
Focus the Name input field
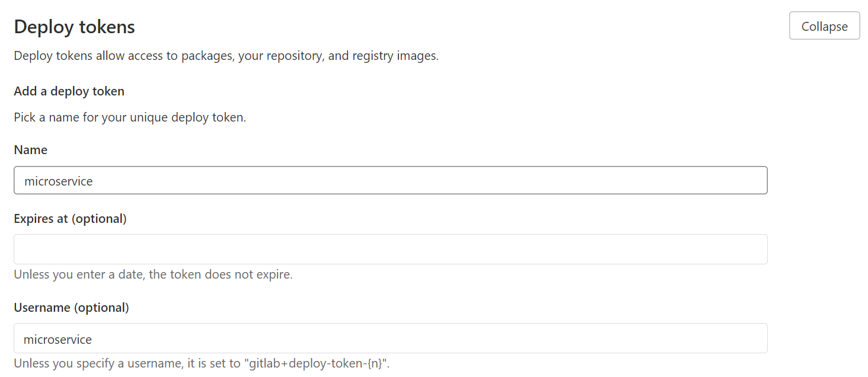390,180
